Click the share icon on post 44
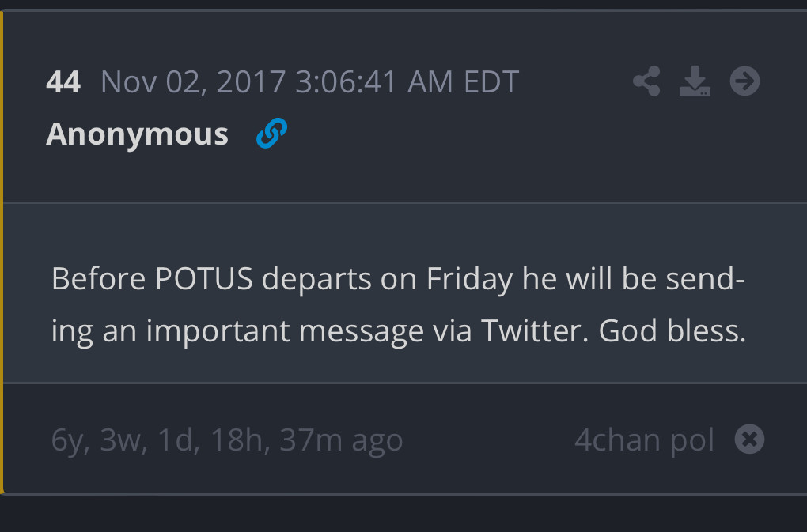Viewport: 807px width, 532px height. click(x=646, y=81)
